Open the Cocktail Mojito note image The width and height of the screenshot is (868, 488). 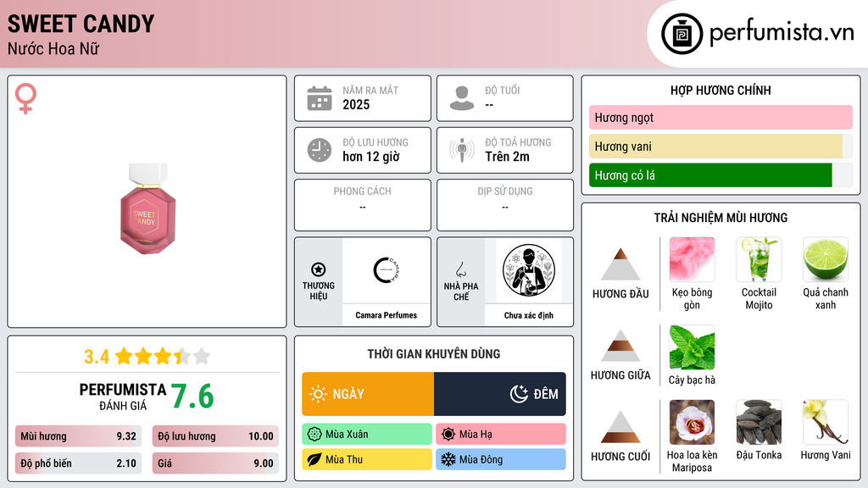(x=759, y=259)
